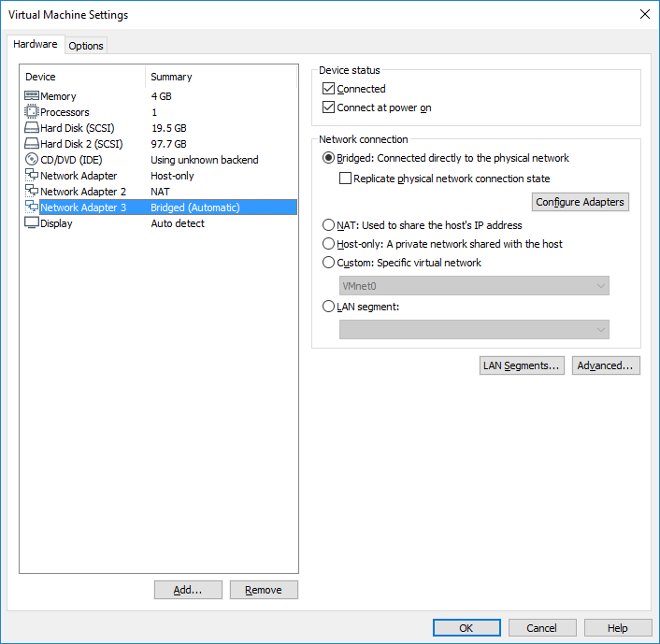Enable Replicate physical network connection state

click(x=345, y=179)
